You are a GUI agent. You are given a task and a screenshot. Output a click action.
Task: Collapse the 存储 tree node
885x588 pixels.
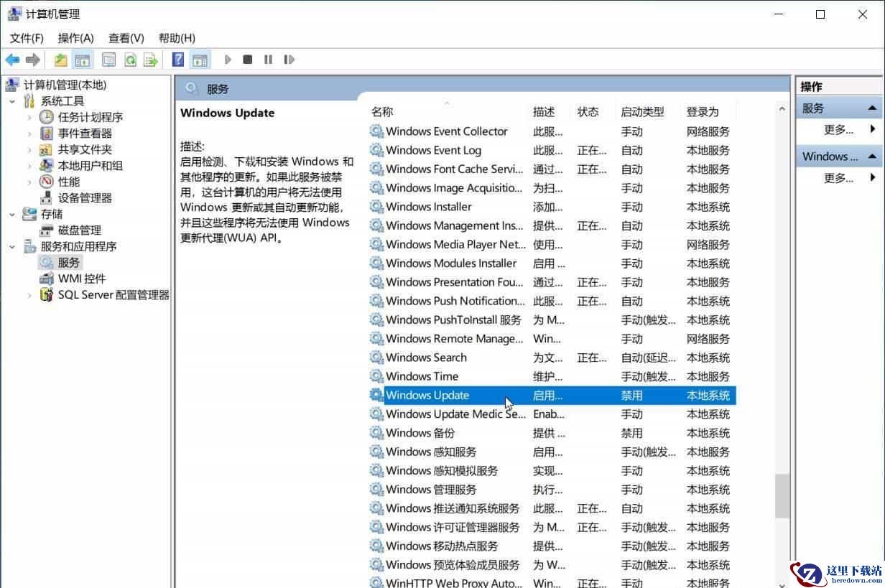12,214
